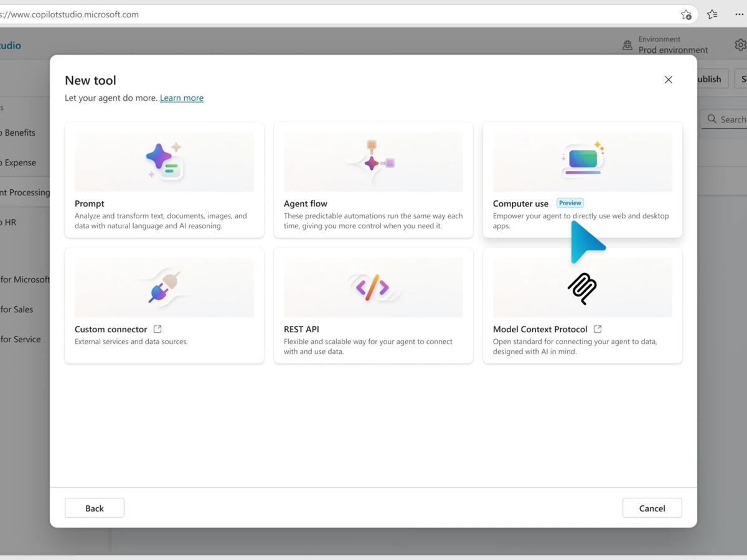Open the settings gear icon

(x=740, y=45)
